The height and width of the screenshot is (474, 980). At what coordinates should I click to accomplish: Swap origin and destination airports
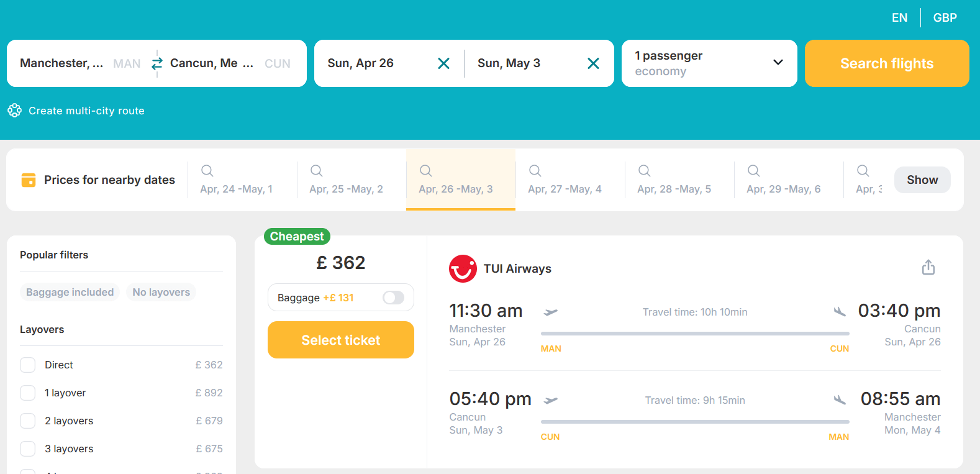[x=157, y=63]
